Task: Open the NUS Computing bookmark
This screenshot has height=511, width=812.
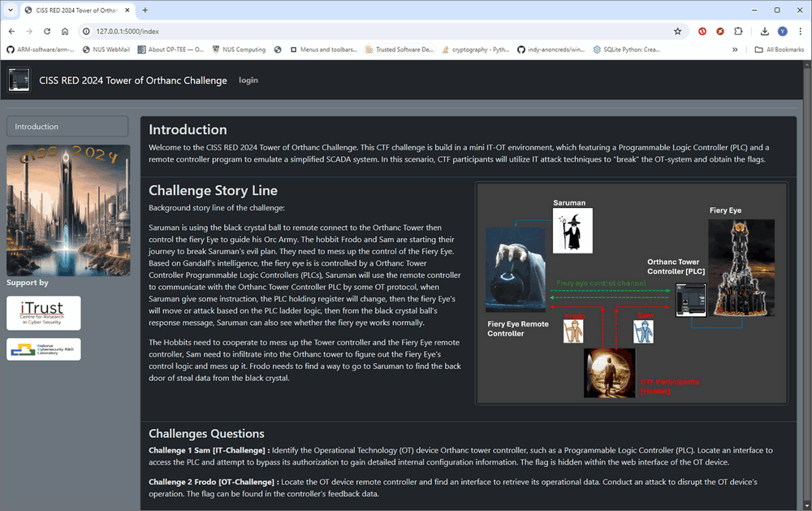Action: tap(239, 50)
